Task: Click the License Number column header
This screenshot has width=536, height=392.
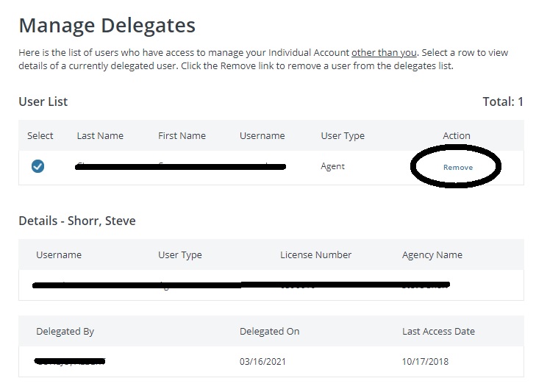Action: pos(316,254)
